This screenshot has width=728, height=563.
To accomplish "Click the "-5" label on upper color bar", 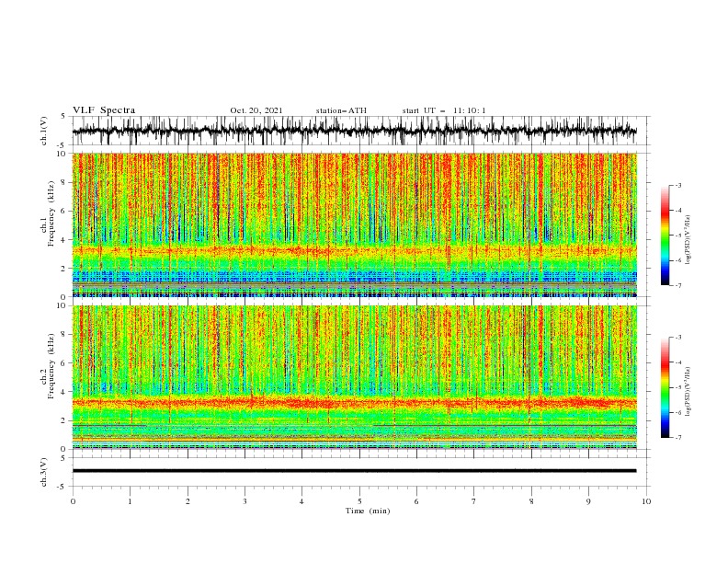I will tap(678, 236).
